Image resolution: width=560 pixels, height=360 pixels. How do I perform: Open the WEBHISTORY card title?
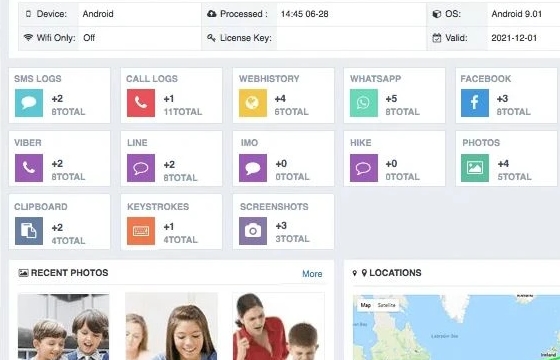tap(269, 79)
